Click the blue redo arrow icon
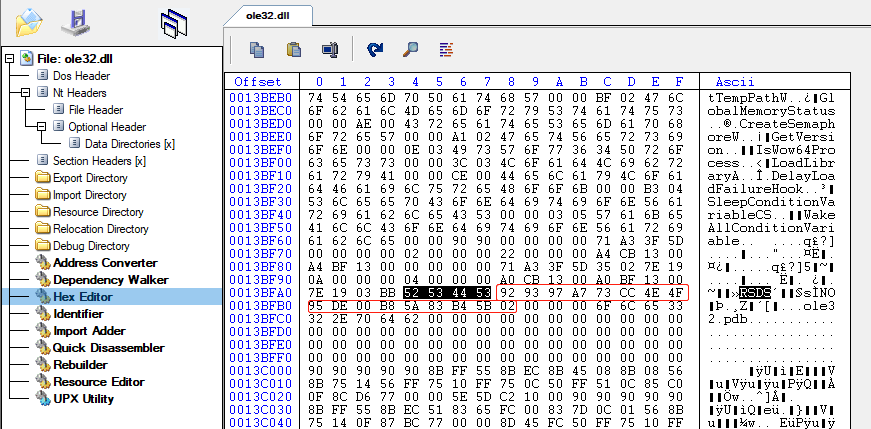871x429 pixels. (376, 50)
